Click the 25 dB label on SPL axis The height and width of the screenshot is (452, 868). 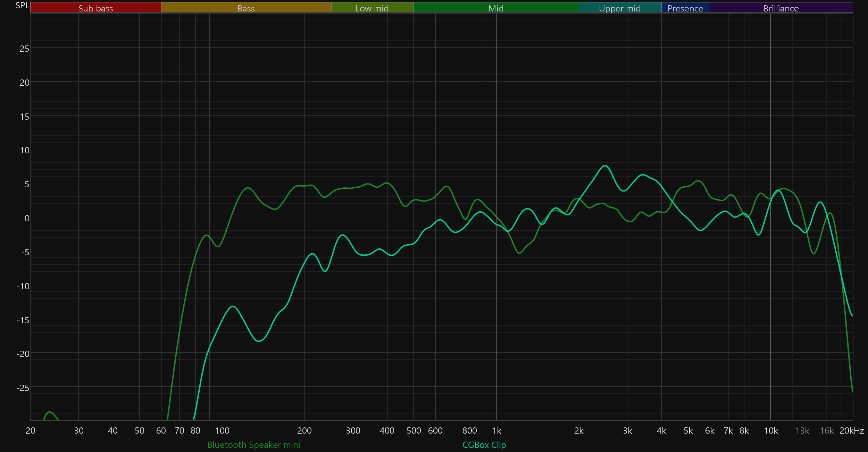tap(24, 49)
